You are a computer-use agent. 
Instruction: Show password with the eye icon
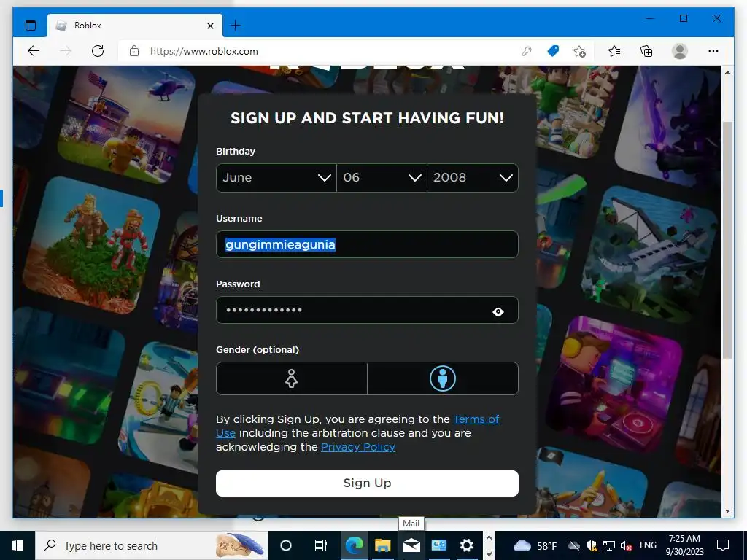tap(498, 312)
